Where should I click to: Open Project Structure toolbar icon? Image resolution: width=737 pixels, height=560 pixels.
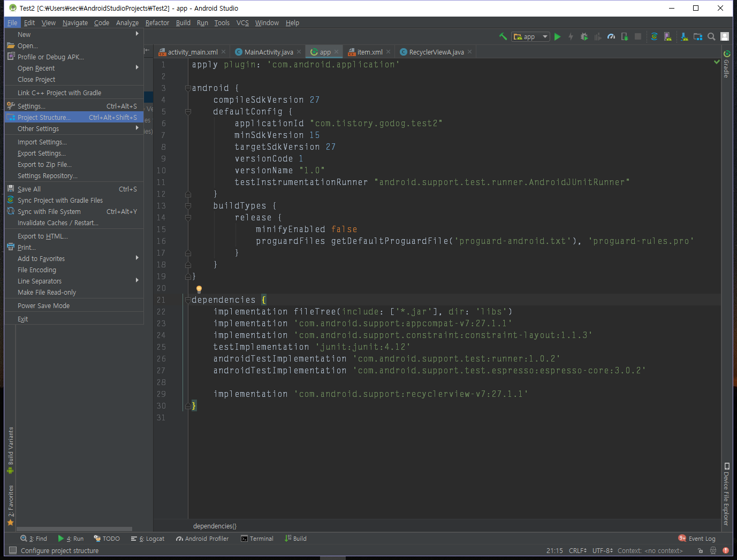pos(698,36)
